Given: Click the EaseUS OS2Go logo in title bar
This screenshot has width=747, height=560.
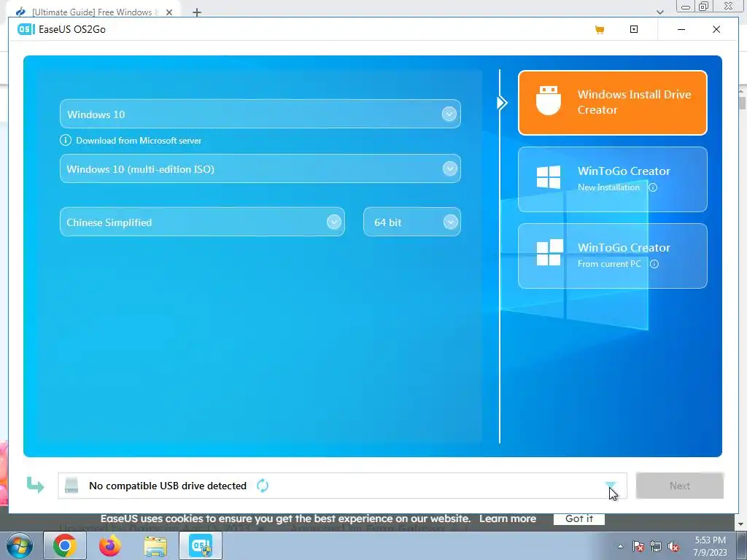Looking at the screenshot, I should (x=26, y=29).
